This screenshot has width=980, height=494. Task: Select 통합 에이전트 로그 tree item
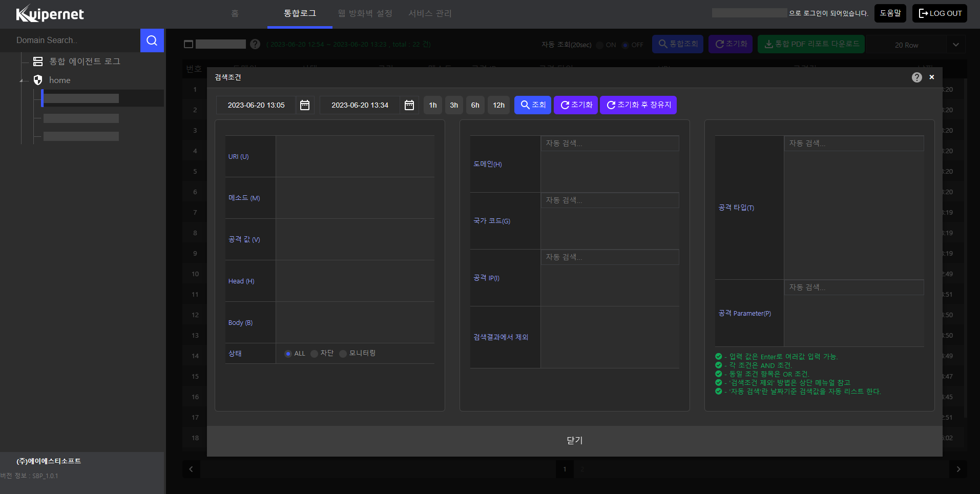click(85, 61)
